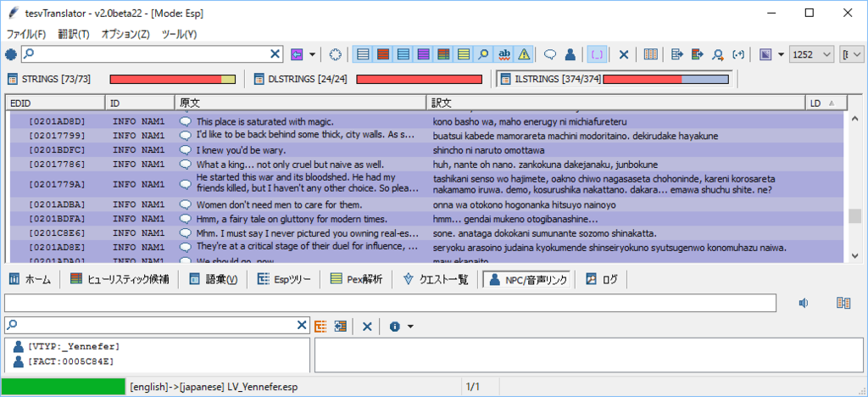Open the Pex解析 tab
The height and width of the screenshot is (397, 868).
tap(357, 280)
